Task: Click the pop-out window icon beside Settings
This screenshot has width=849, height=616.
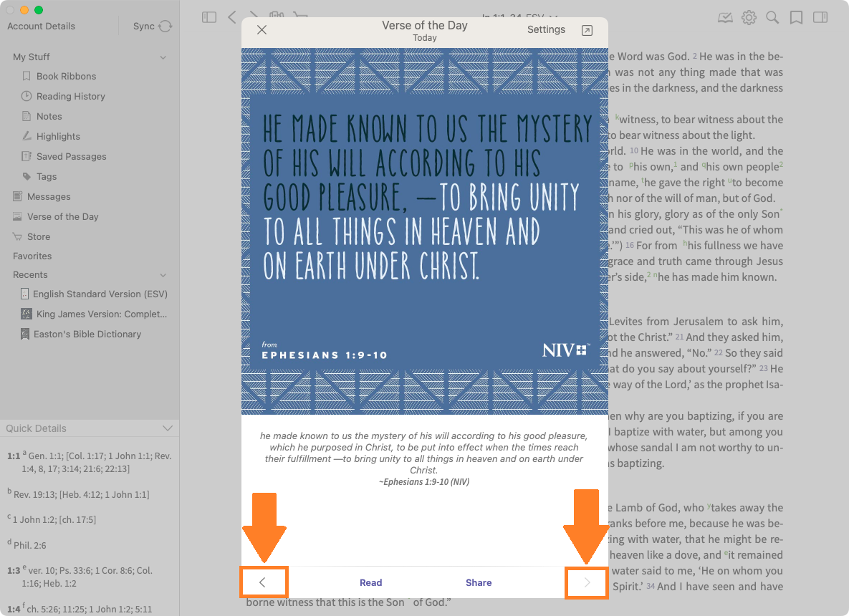Action: coord(587,30)
